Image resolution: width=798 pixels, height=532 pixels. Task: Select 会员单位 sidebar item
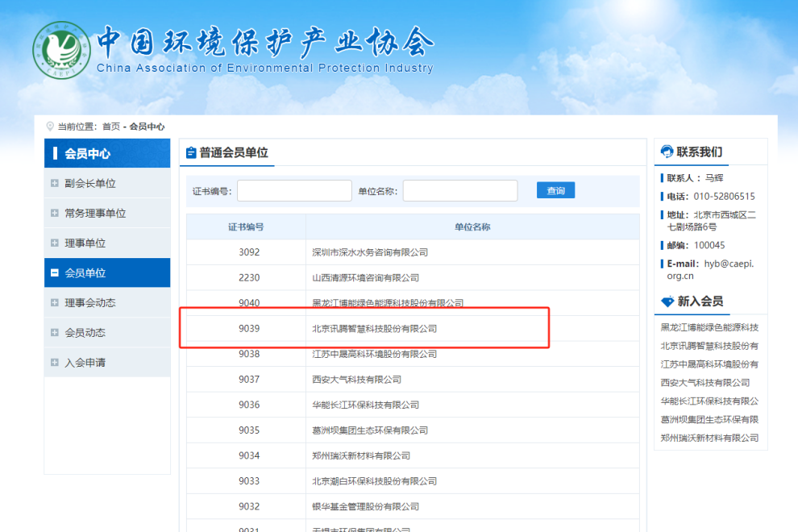pos(107,273)
